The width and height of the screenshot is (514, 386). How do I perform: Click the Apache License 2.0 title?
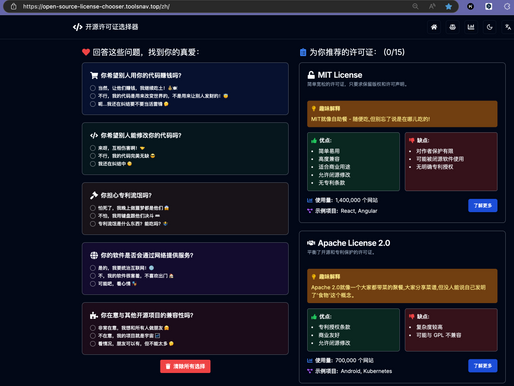pos(354,243)
